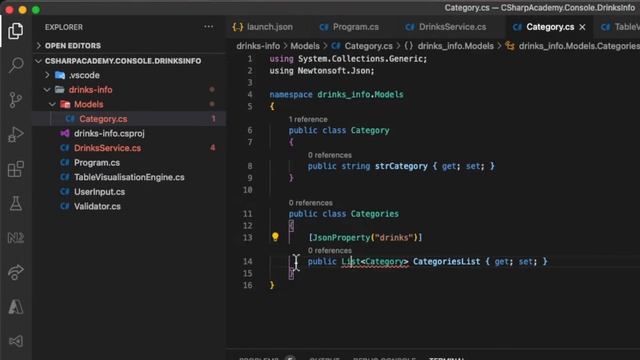Image resolution: width=640 pixels, height=360 pixels.
Task: Open TableVisualisationEngine.cs in the file tree
Action: [129, 177]
